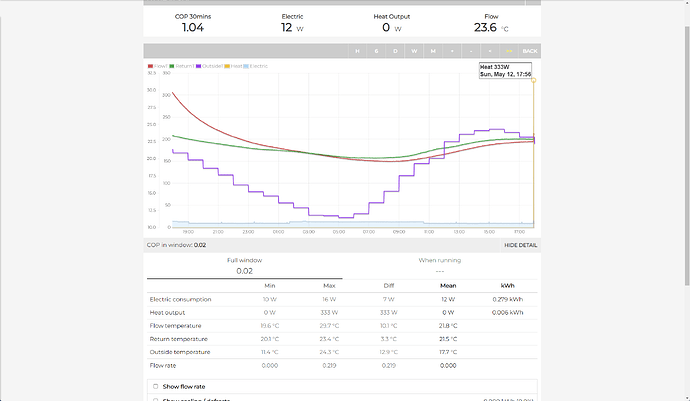Choose the W week range button

[x=414, y=51]
